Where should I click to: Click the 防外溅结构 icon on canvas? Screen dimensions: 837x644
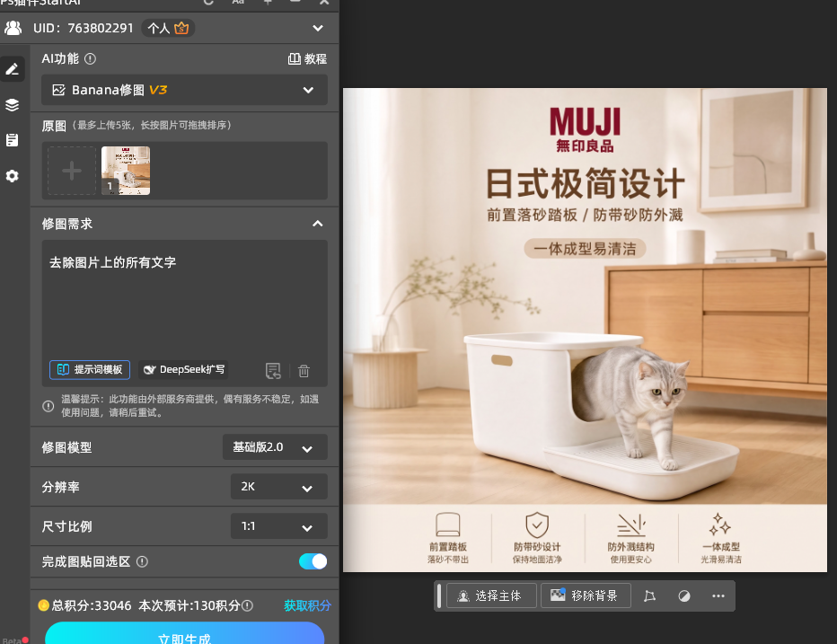click(x=631, y=525)
